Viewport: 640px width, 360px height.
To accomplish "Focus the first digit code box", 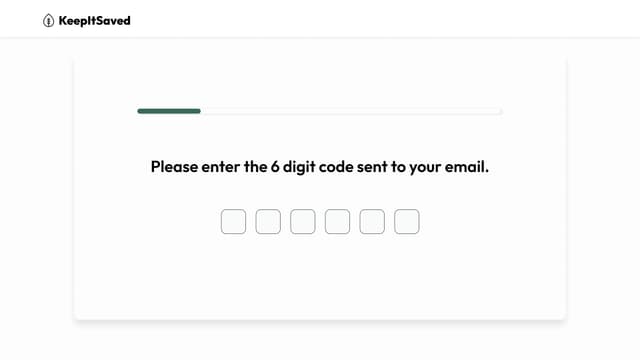I will [x=233, y=222].
